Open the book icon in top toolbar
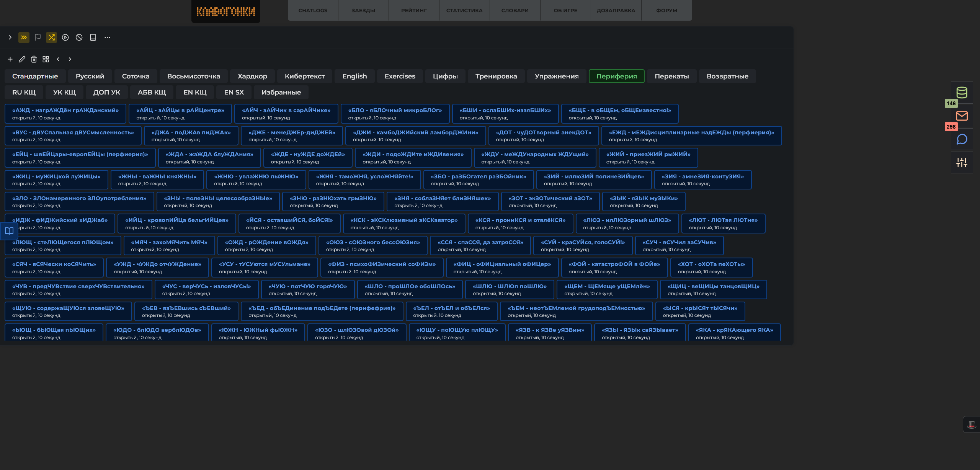This screenshot has width=980, height=470. (93, 38)
